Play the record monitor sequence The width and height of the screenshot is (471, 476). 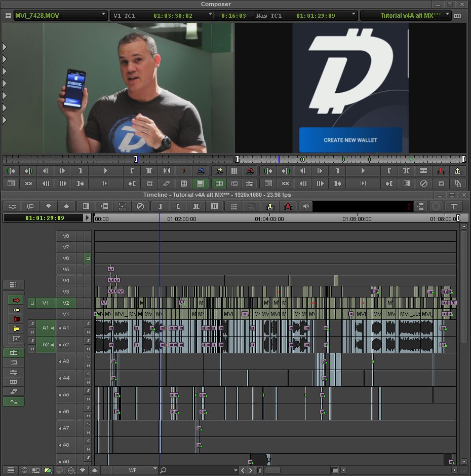click(363, 171)
